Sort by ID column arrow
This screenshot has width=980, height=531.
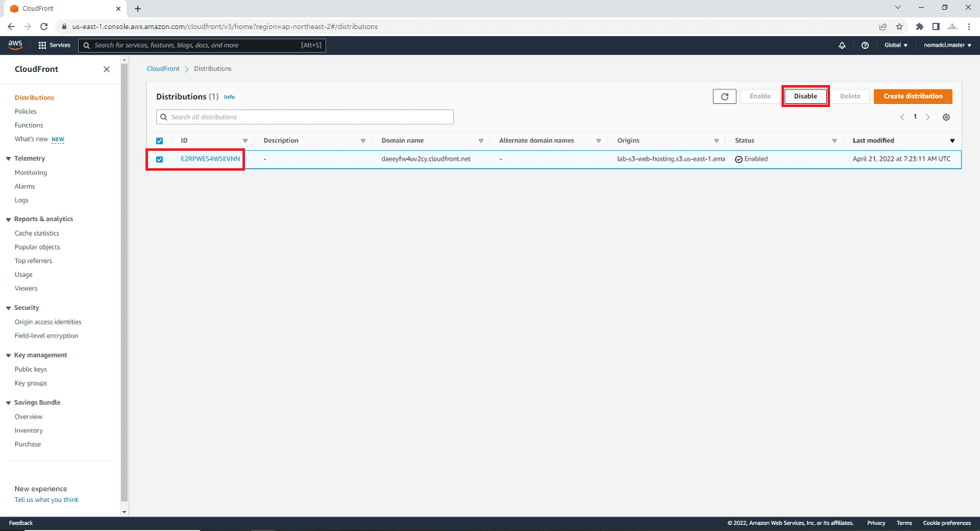click(x=245, y=141)
